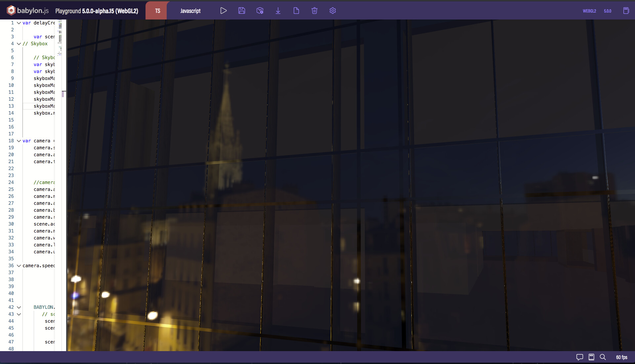Image resolution: width=635 pixels, height=364 pixels.
Task: Open examples panel icon at top right
Action: coord(626,11)
